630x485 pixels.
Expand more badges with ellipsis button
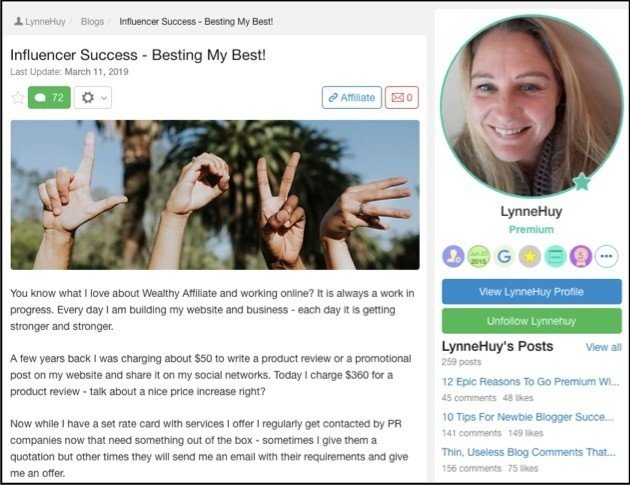[607, 256]
